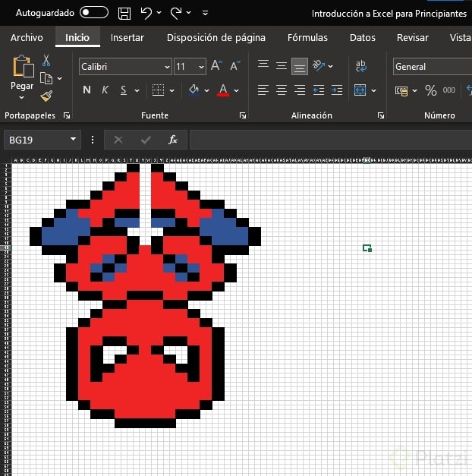Open the Undo history dropdown arrow
Screen dimensions: 472x476
(x=159, y=13)
